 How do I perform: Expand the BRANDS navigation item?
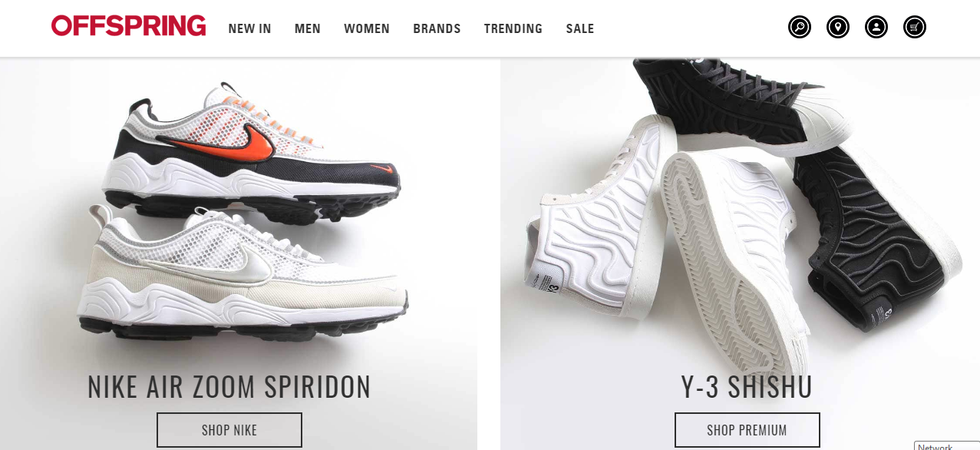[437, 28]
